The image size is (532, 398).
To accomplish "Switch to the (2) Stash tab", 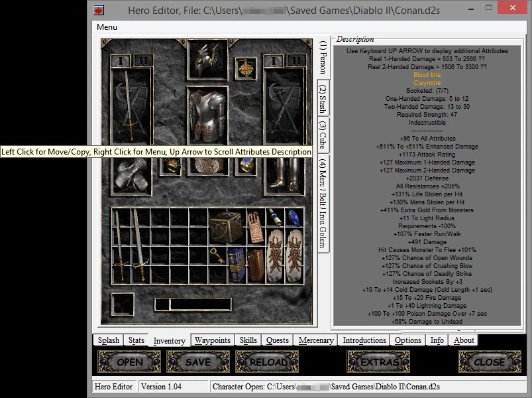I will [x=323, y=98].
